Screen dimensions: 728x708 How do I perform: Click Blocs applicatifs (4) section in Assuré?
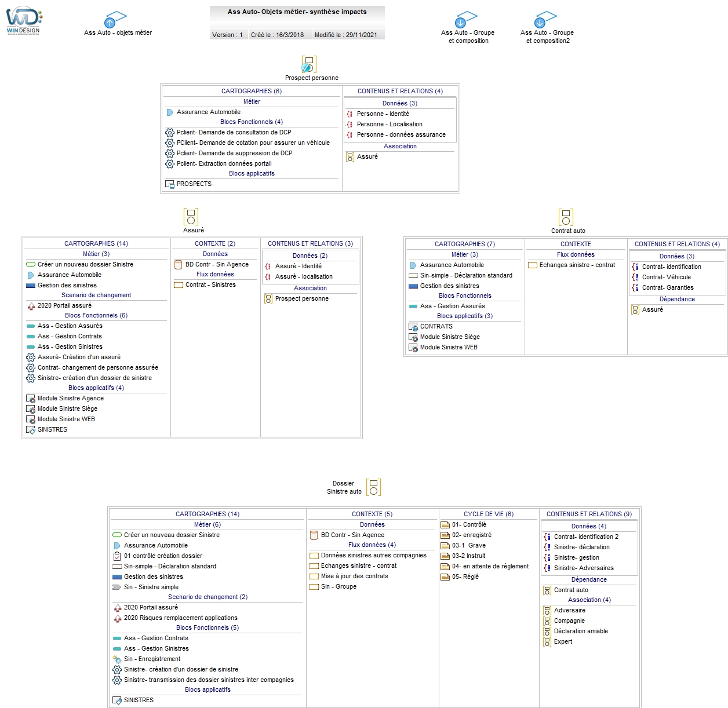pyautogui.click(x=96, y=388)
